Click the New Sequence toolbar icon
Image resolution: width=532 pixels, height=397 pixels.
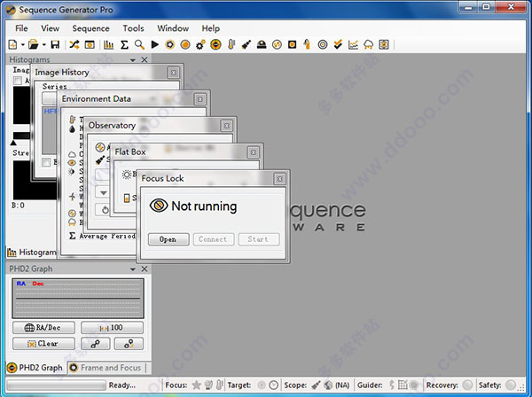click(x=12, y=44)
